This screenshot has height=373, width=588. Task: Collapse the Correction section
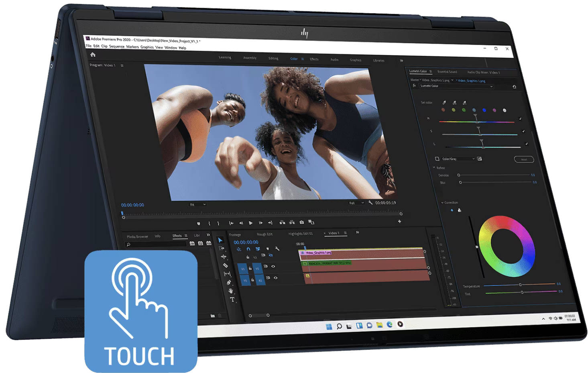coord(442,203)
